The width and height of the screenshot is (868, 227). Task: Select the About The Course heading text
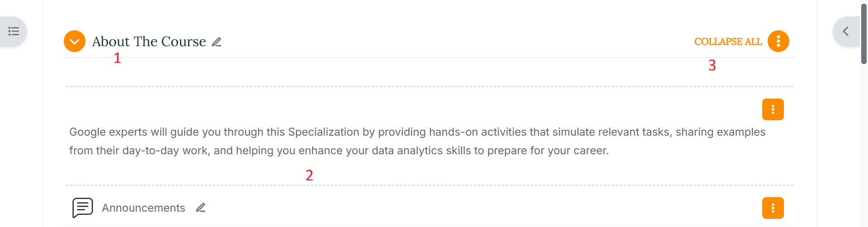[149, 42]
